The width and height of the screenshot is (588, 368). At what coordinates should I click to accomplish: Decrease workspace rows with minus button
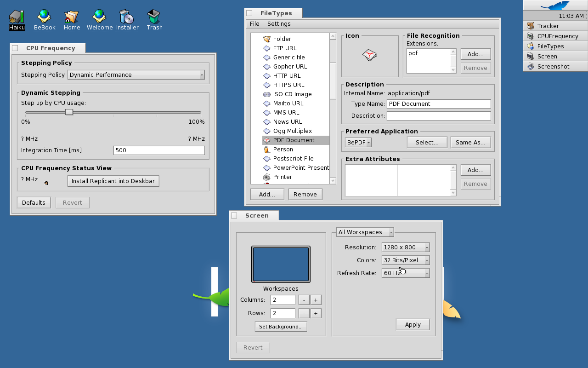tap(304, 313)
